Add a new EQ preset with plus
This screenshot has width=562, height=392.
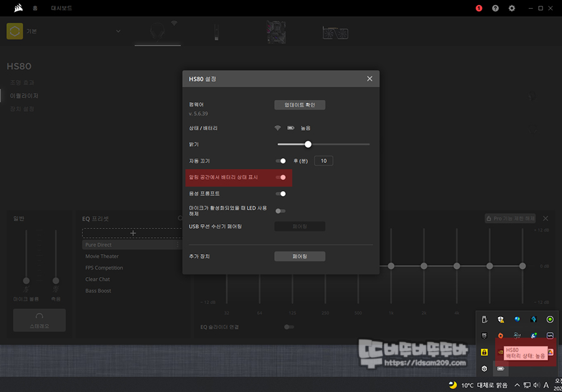pos(133,233)
